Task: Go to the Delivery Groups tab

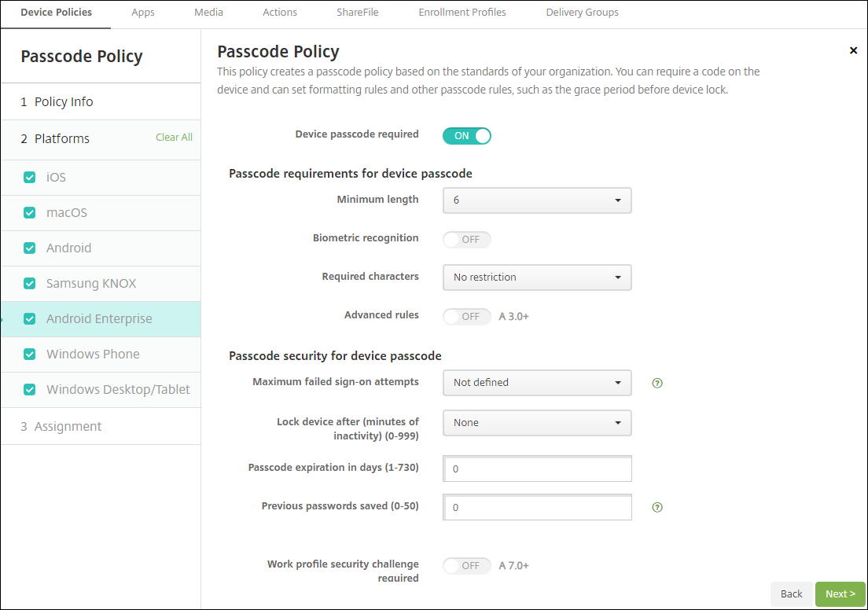Action: [x=582, y=13]
